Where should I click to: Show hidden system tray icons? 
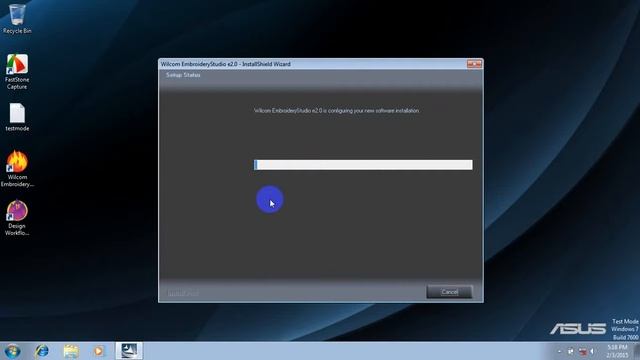tap(559, 351)
